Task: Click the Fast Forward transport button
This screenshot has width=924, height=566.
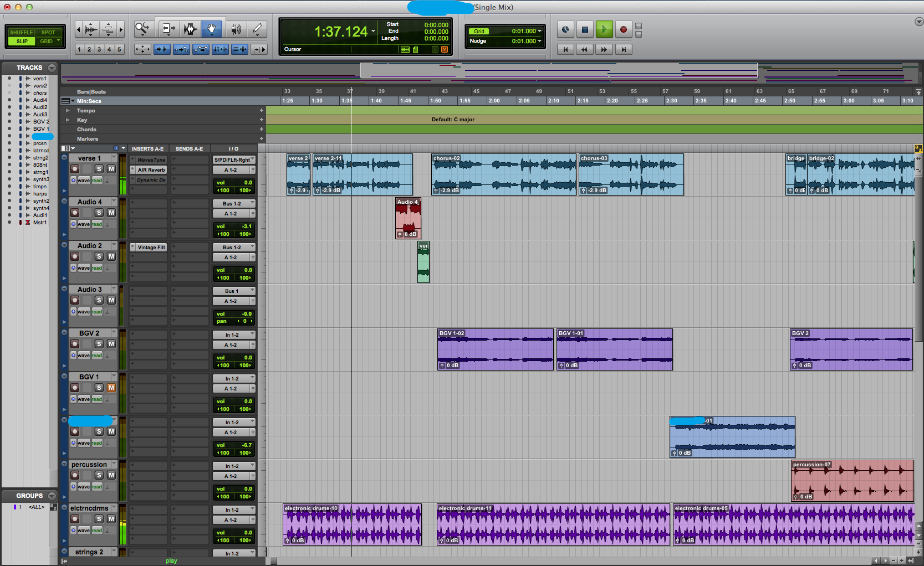Action: pos(604,49)
